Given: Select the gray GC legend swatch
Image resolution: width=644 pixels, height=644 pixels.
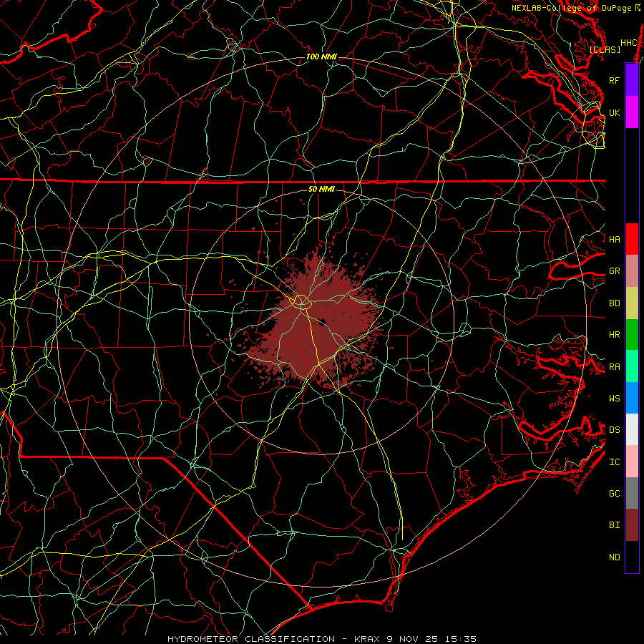Looking at the screenshot, I should click(x=632, y=493).
